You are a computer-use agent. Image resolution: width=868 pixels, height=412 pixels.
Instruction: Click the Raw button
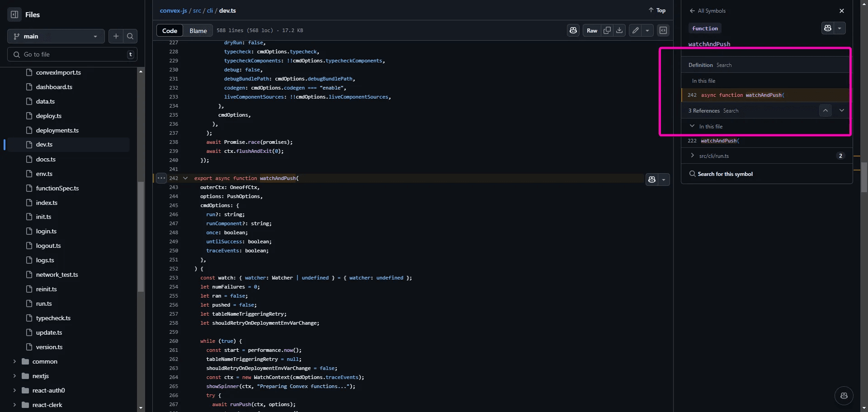[592, 30]
